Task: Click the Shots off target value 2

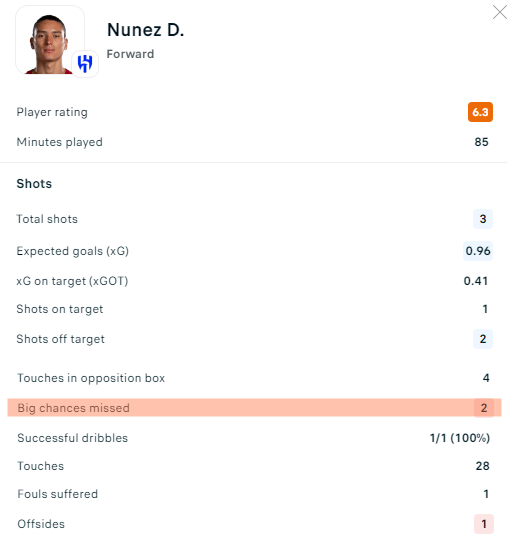Action: tap(483, 339)
